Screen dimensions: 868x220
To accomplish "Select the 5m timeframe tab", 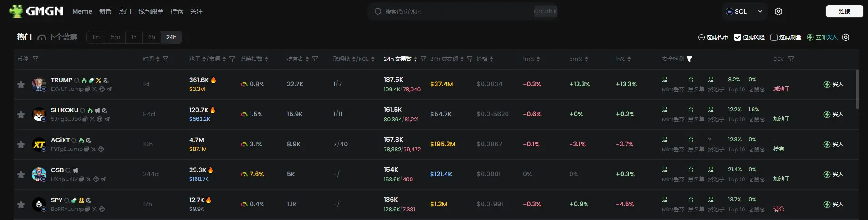I will click(115, 37).
